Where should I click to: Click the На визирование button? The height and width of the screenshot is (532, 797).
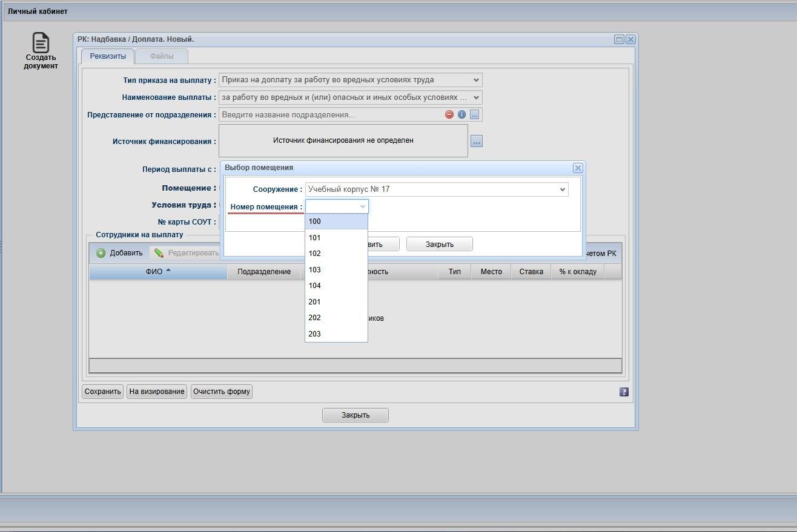157,392
